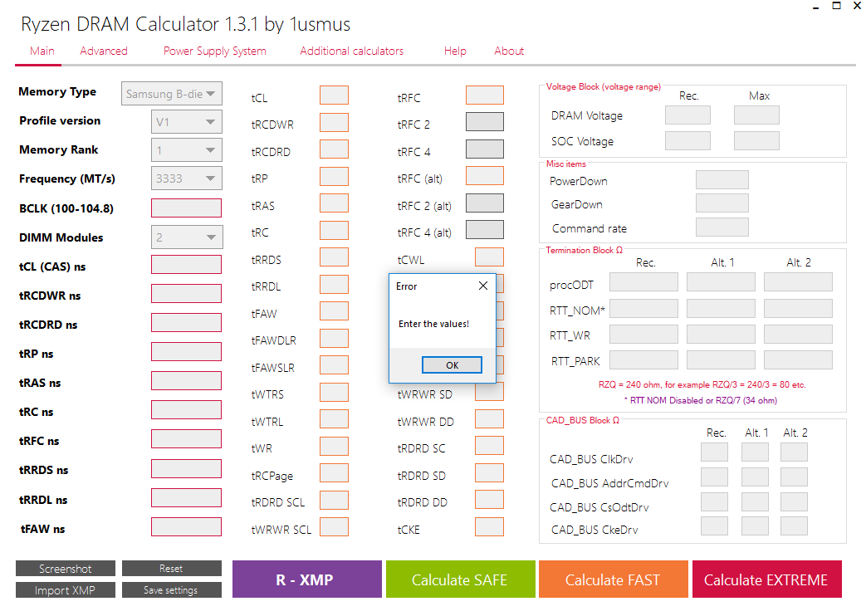The image size is (866, 616).
Task: Open the Memory Rank dropdown
Action: click(187, 150)
